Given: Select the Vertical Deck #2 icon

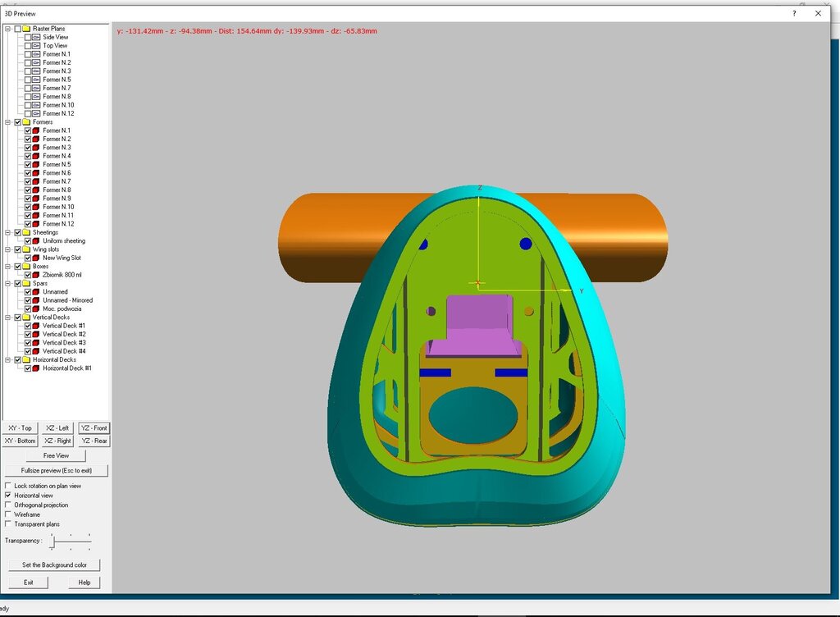Looking at the screenshot, I should click(35, 333).
